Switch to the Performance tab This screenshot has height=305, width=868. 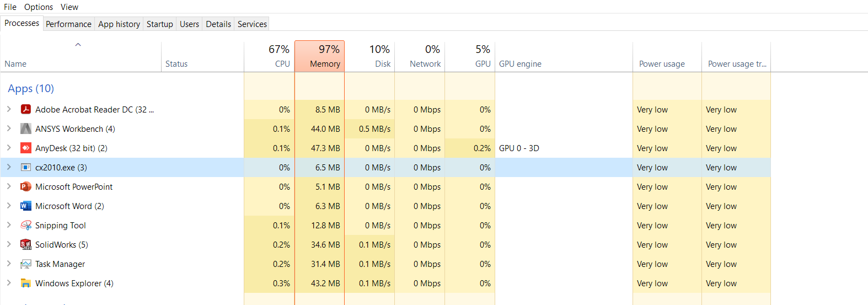(x=68, y=24)
